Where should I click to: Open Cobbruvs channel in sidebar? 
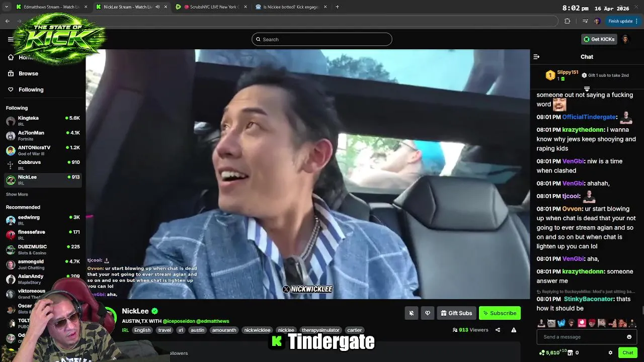43,165
